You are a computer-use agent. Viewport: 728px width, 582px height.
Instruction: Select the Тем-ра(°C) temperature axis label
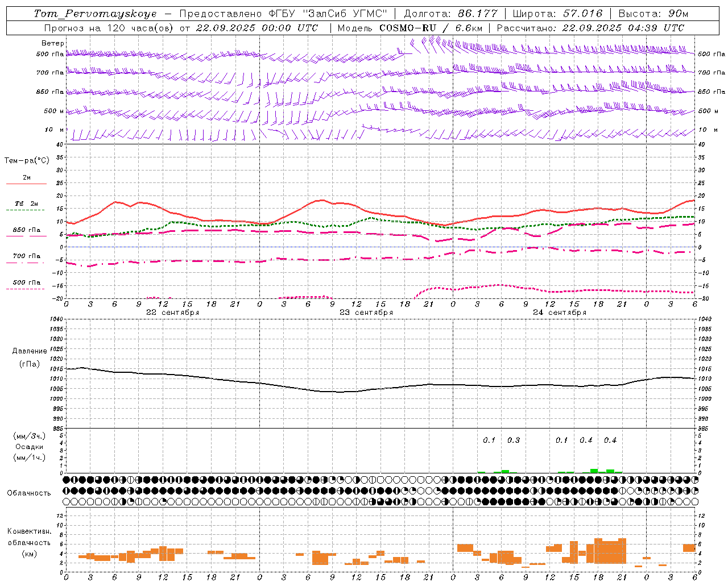click(x=27, y=161)
